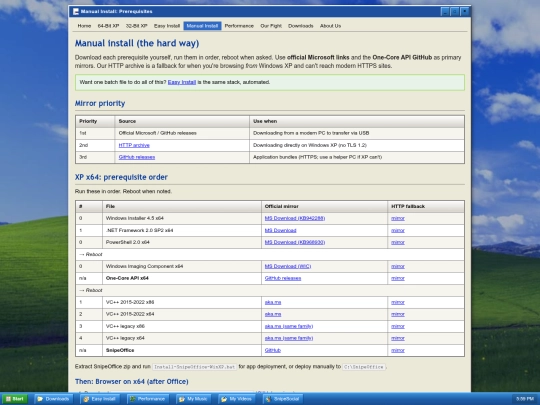The height and width of the screenshot is (405, 540).
Task: Click the Install-SnipeOffice-WinXP.bat code text
Action: (195, 367)
